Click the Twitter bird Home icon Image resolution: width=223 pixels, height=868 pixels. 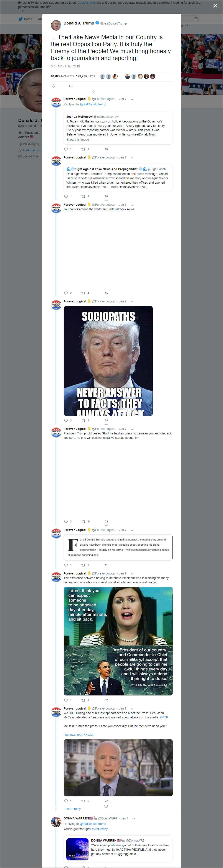point(21,19)
